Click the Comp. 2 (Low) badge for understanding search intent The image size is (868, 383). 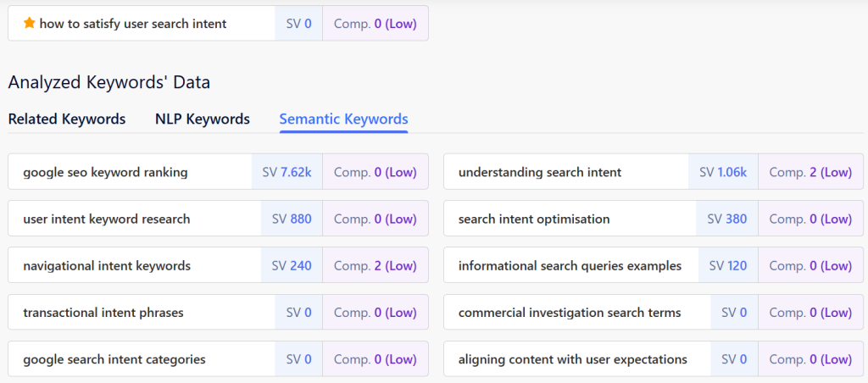810,173
